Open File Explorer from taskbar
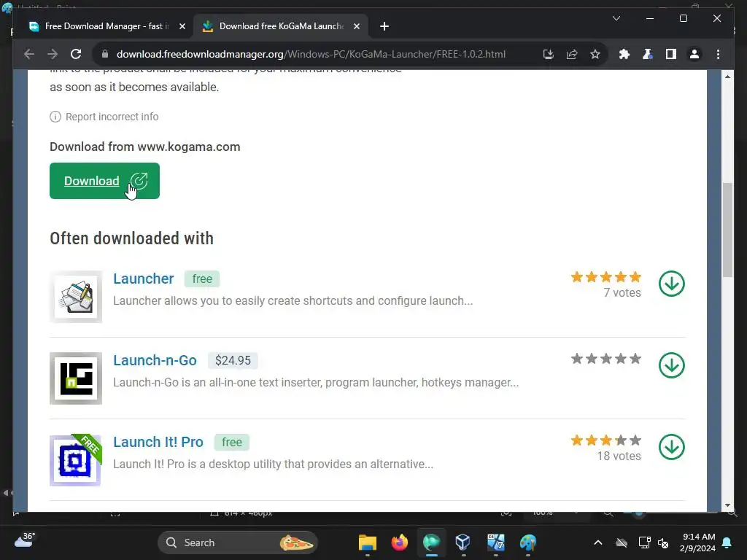This screenshot has height=560, width=747. (x=368, y=542)
